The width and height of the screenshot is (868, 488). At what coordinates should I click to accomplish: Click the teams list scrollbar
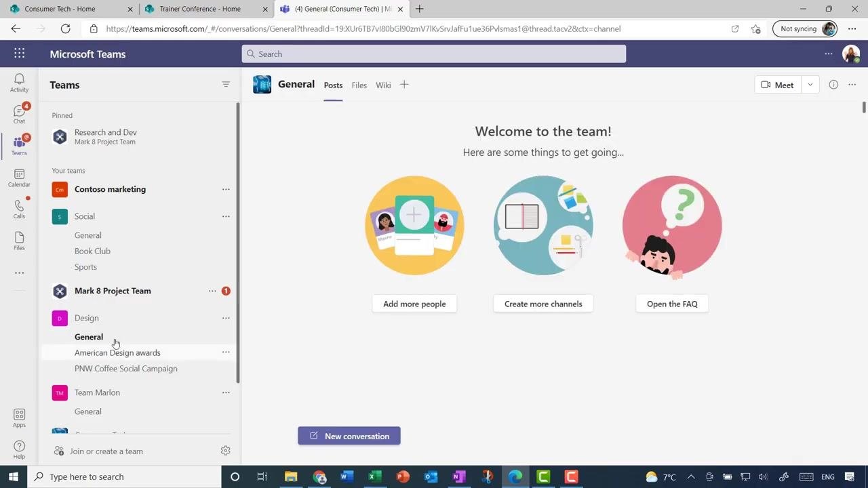point(238,242)
